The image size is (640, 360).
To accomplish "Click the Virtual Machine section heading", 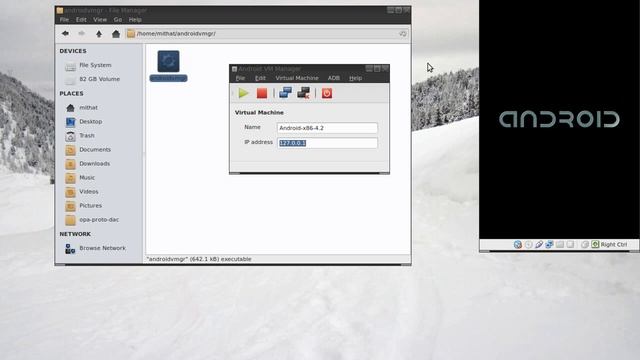I will pyautogui.click(x=259, y=112).
